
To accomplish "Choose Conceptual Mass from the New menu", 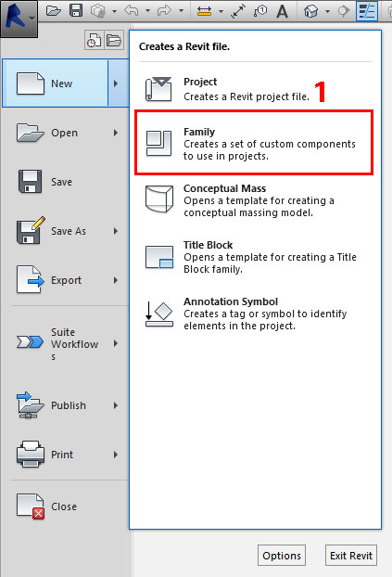I will (254, 199).
